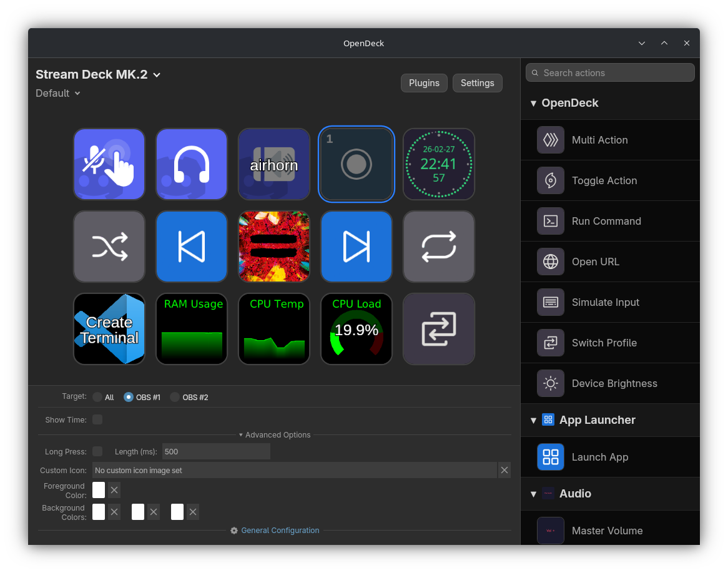The height and width of the screenshot is (573, 728).
Task: Select the repeat loop key
Action: tap(439, 247)
